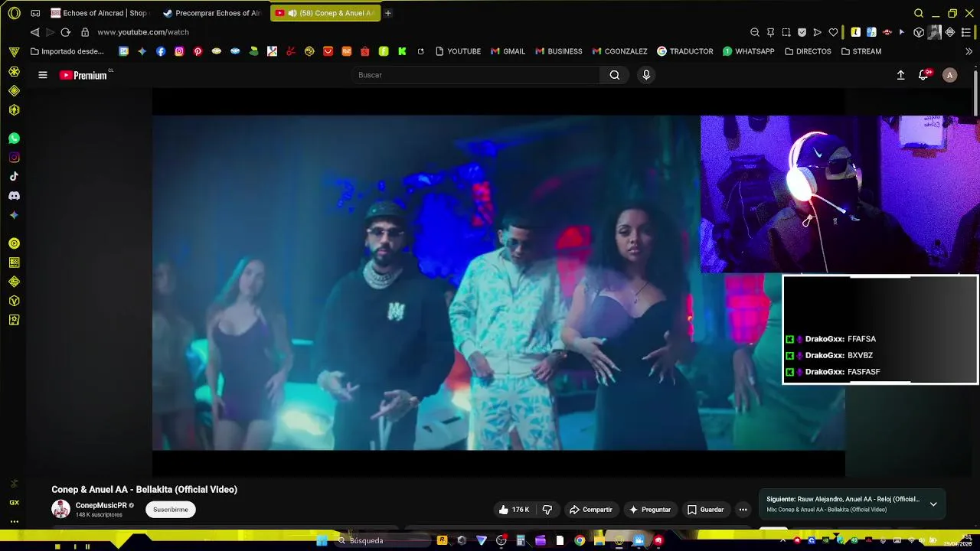Viewport: 980px width, 551px height.
Task: Reload the current page
Action: click(65, 32)
